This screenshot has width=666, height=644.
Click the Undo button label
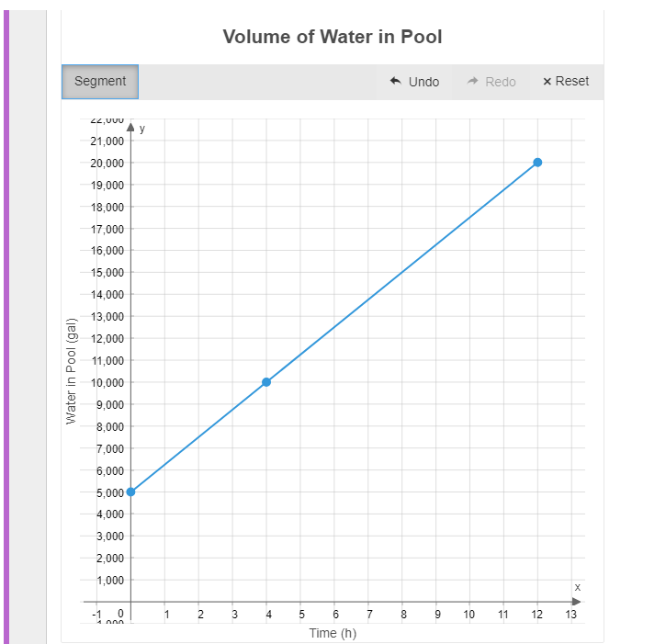coord(423,82)
